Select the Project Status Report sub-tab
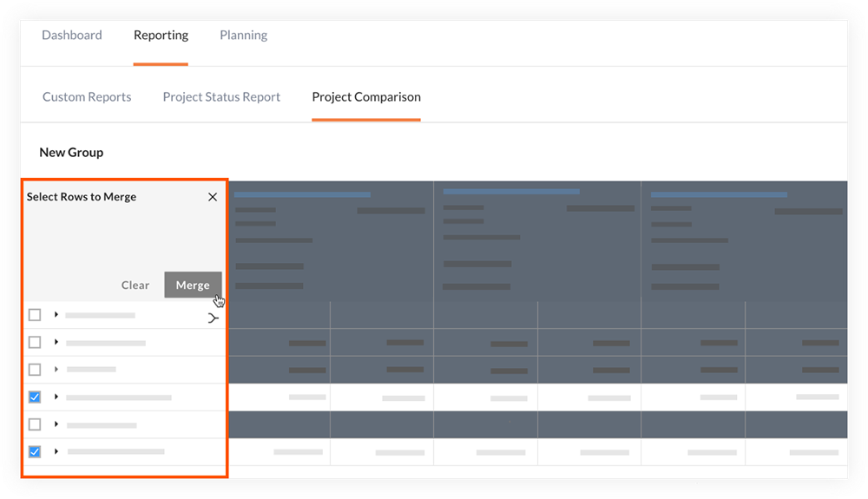Viewport: 868px width, 499px height. point(221,97)
